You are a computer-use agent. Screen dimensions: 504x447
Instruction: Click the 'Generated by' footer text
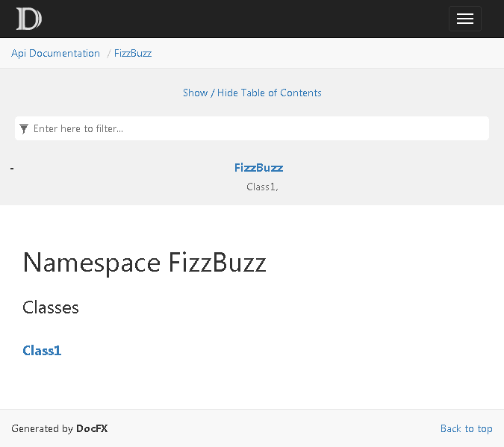tap(42, 428)
